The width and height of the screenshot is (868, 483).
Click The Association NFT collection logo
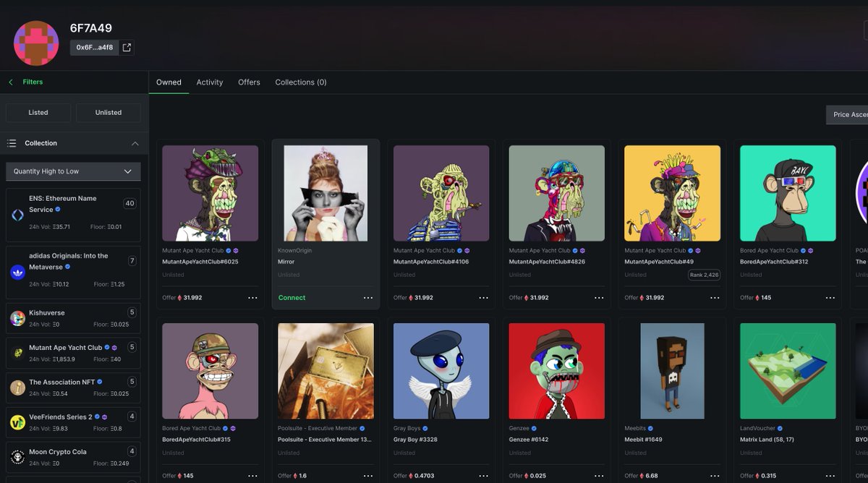click(17, 388)
